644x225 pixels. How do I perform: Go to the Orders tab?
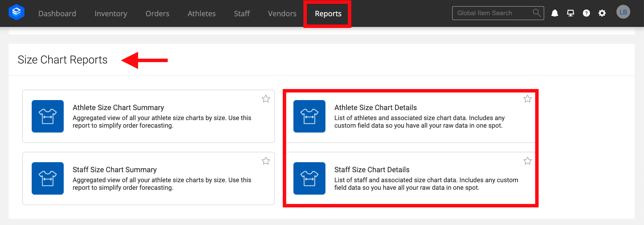157,13
